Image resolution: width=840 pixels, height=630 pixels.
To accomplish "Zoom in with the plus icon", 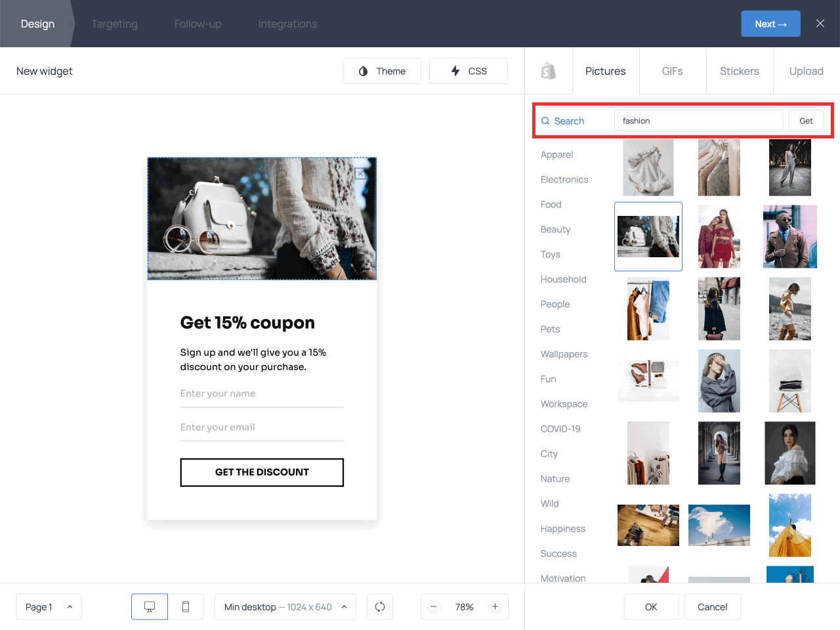I will [x=495, y=606].
